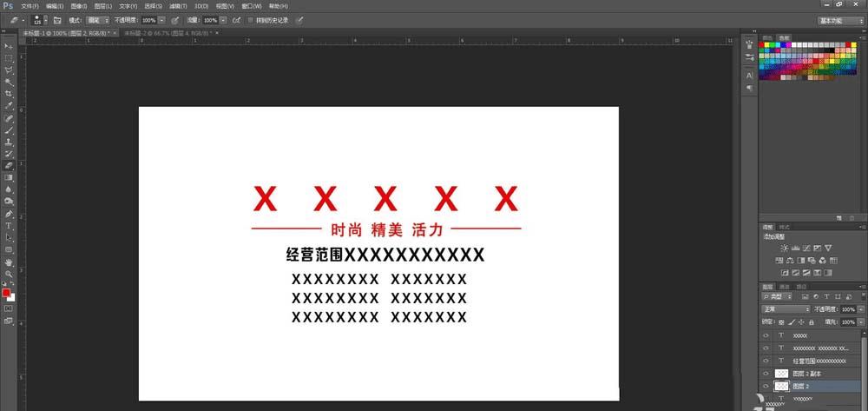Select the Path Selection tool
Viewport: 868px width, 411px height.
pos(9,237)
